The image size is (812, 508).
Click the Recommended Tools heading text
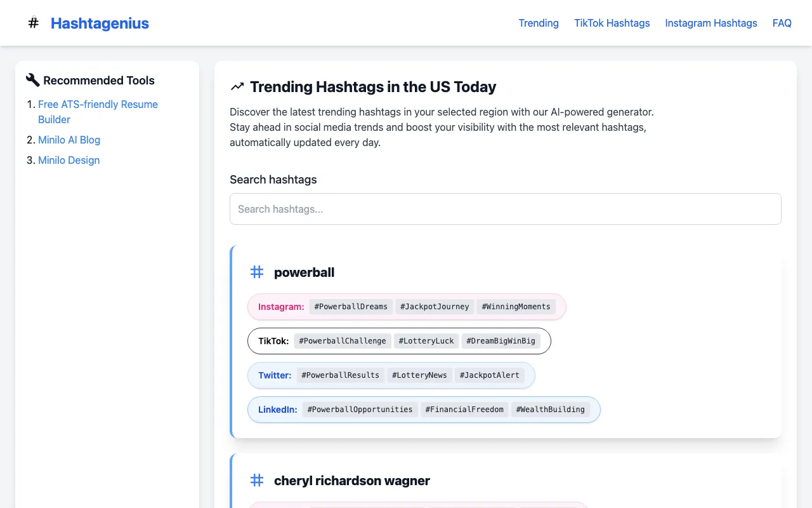(x=99, y=81)
